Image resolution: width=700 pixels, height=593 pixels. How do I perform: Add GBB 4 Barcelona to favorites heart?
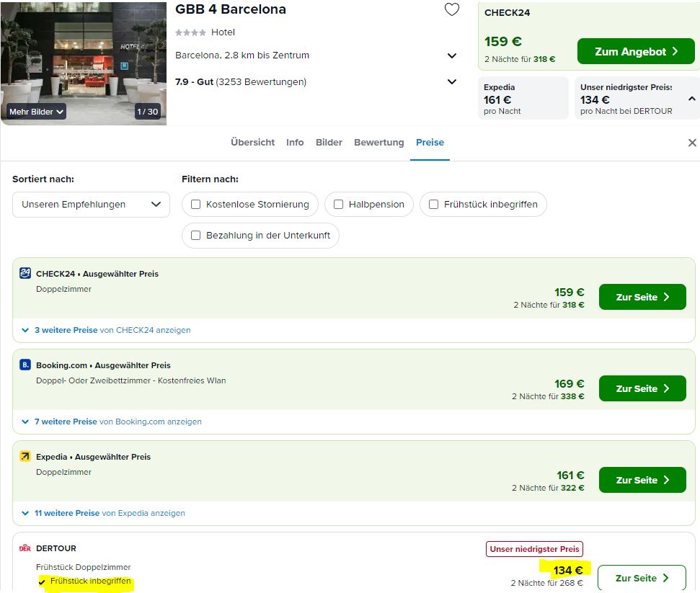(452, 9)
